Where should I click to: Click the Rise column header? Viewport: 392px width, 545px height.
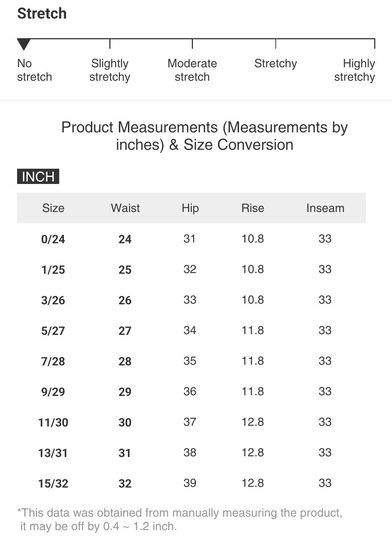(252, 208)
